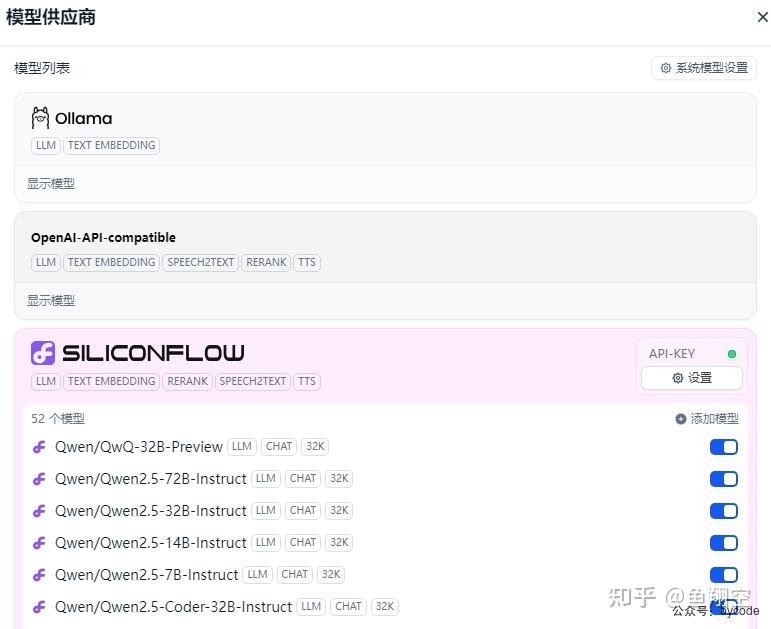Select the TEXT EMBEDDING tag under SiliconFlow

point(112,381)
